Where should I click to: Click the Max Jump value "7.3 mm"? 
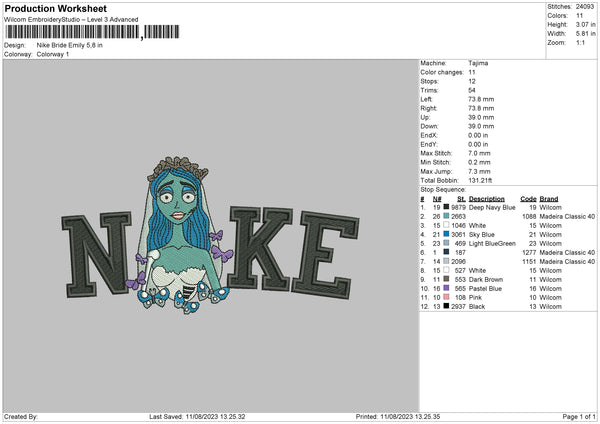[x=479, y=171]
